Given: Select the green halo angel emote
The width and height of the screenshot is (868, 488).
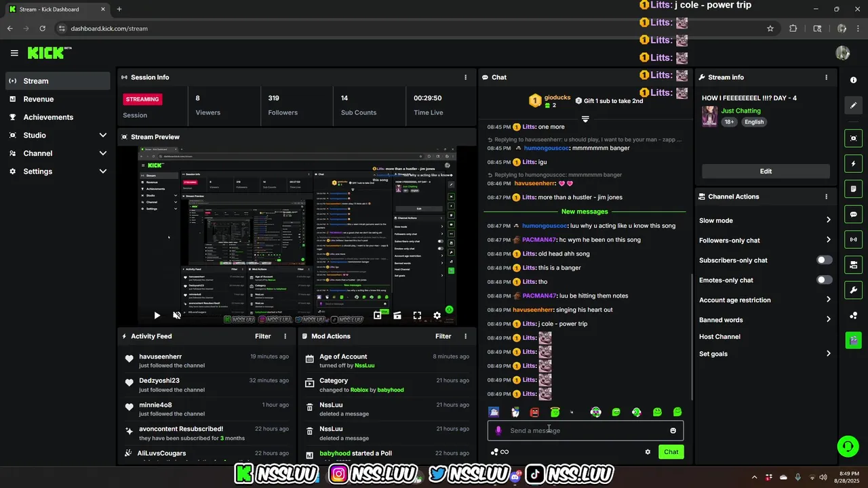Looking at the screenshot, I should [555, 412].
